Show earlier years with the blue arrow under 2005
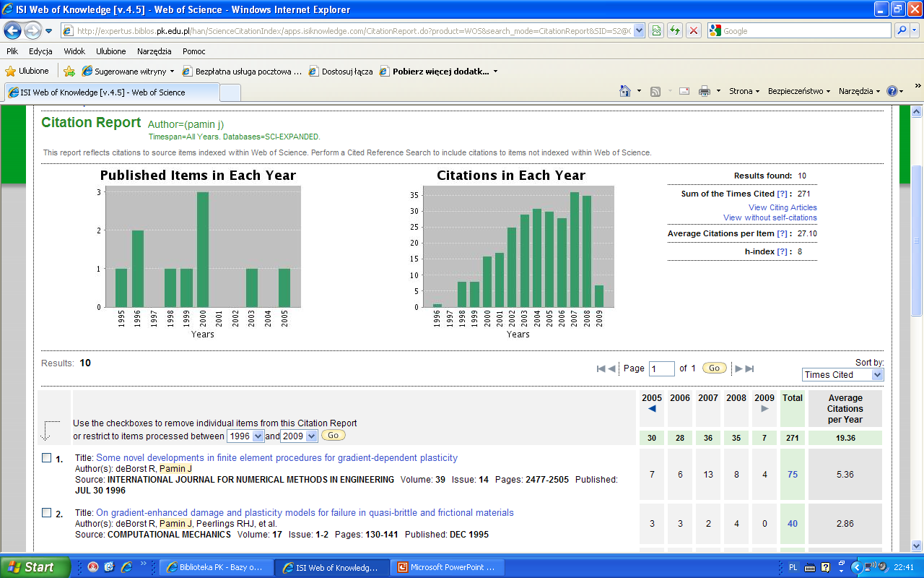 tap(652, 409)
